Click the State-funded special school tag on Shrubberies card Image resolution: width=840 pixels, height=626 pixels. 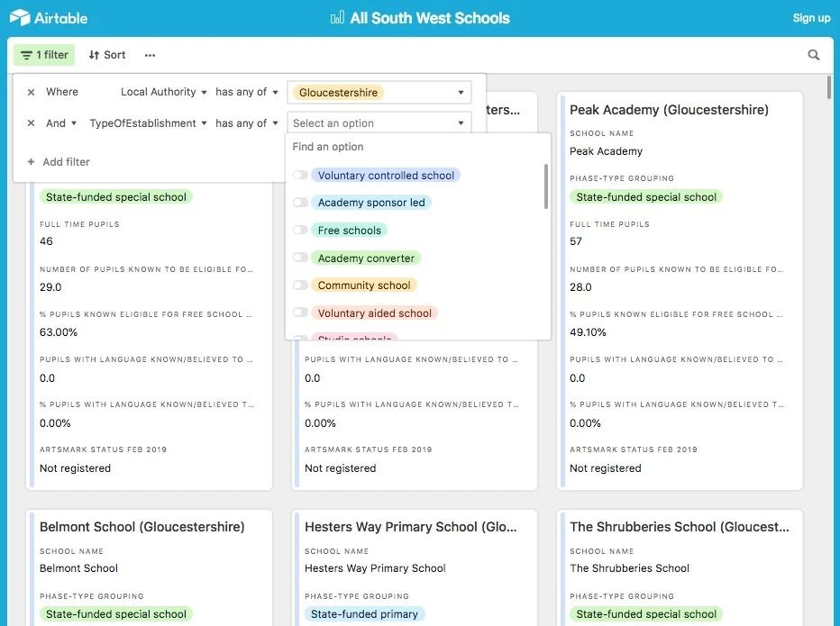point(646,614)
